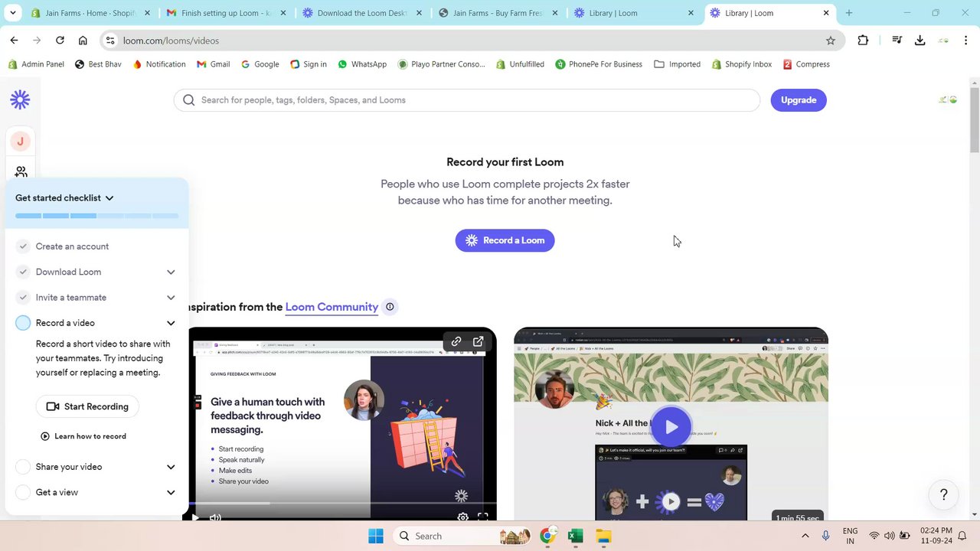Click the people icon in Loom sidebar
This screenshot has width=980, height=551.
(21, 171)
